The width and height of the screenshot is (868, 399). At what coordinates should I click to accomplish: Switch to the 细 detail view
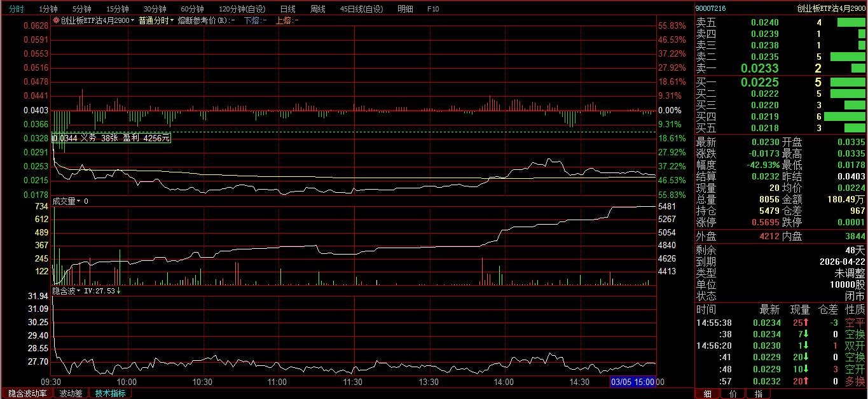tap(706, 394)
